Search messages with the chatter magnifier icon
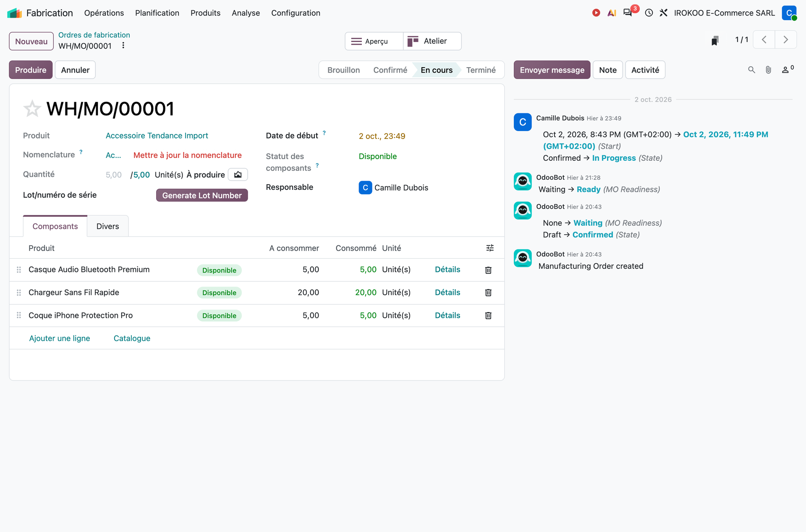Viewport: 806px width, 532px height. click(751, 70)
